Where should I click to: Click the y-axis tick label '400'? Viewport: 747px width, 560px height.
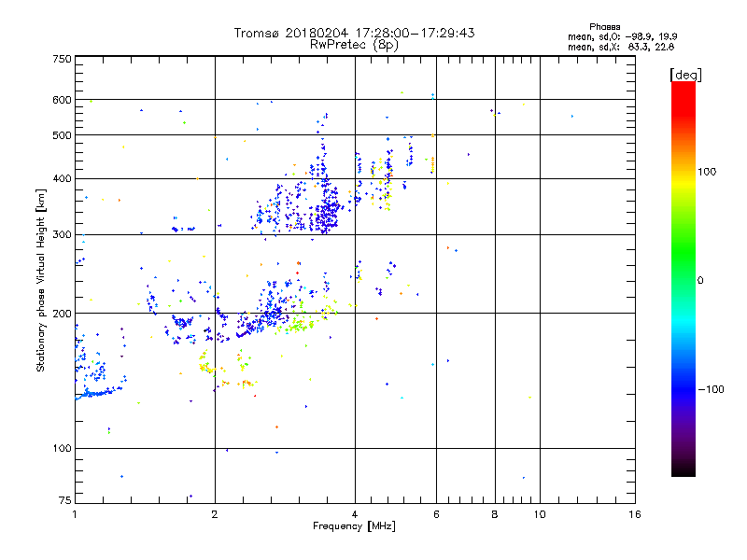click(x=62, y=178)
